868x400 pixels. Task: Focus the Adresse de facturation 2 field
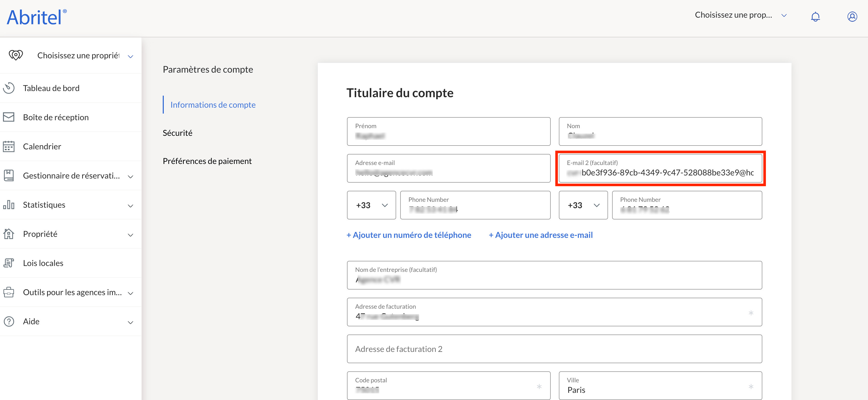coord(554,349)
